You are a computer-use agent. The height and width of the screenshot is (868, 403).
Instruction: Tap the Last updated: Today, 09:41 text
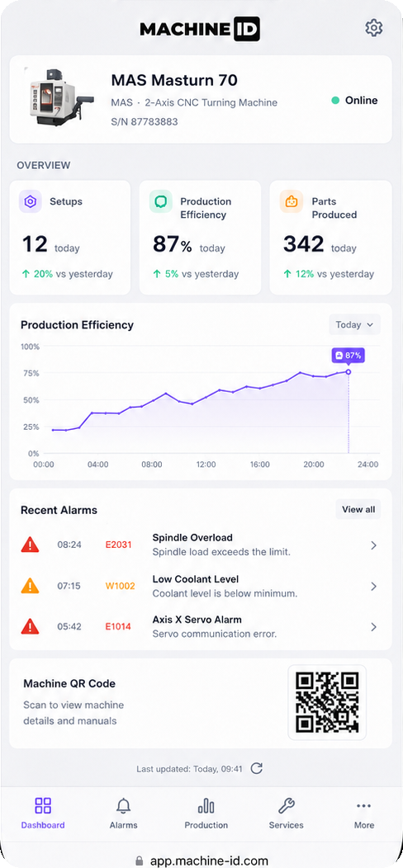tap(190, 769)
